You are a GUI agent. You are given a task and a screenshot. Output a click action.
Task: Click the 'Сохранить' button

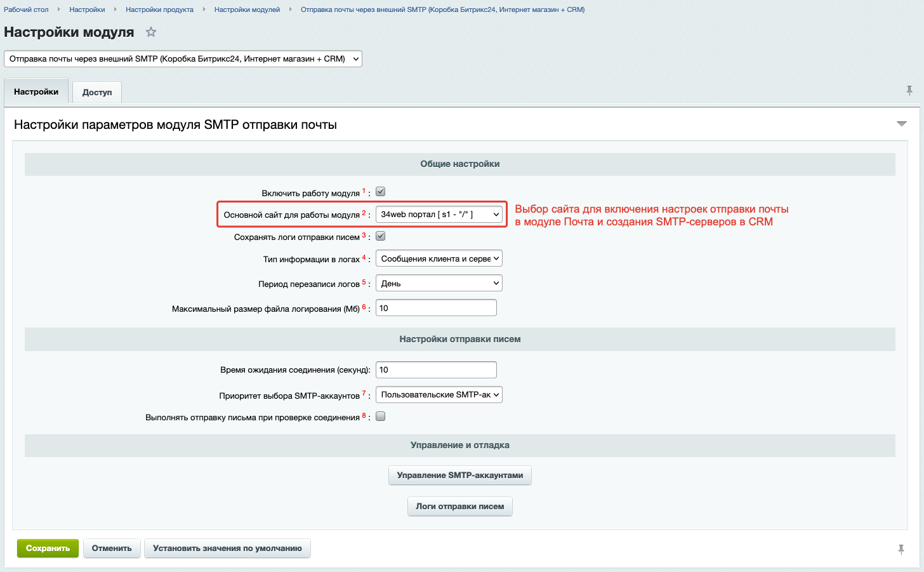point(48,549)
